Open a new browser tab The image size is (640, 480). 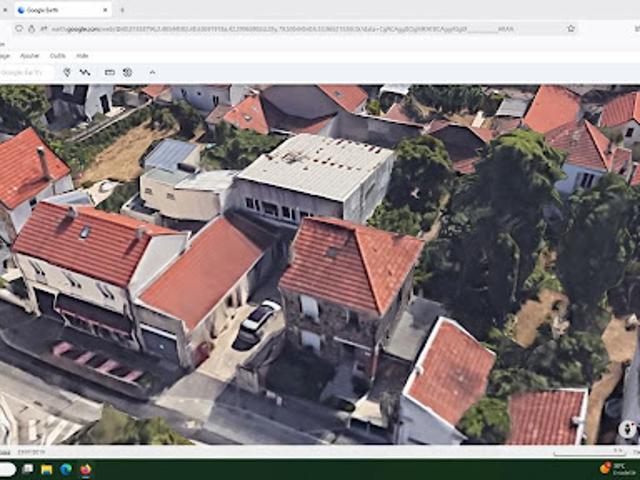tap(122, 10)
